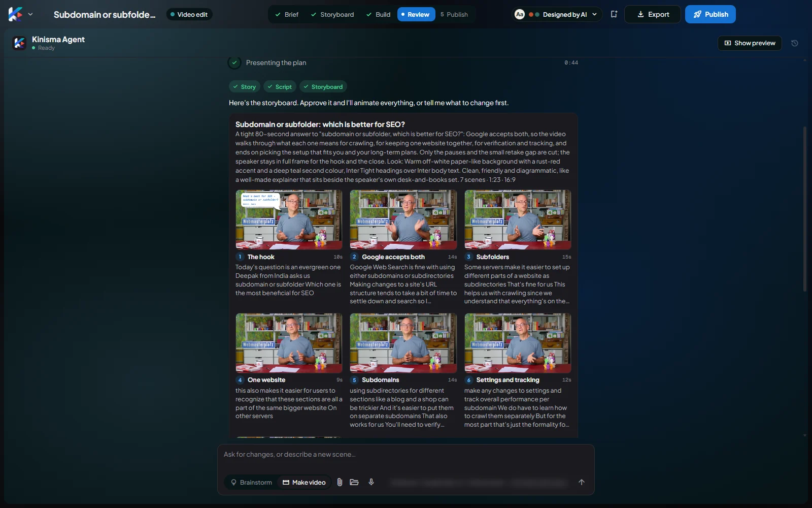
Task: Click in the Ask for changes input
Action: click(x=406, y=455)
